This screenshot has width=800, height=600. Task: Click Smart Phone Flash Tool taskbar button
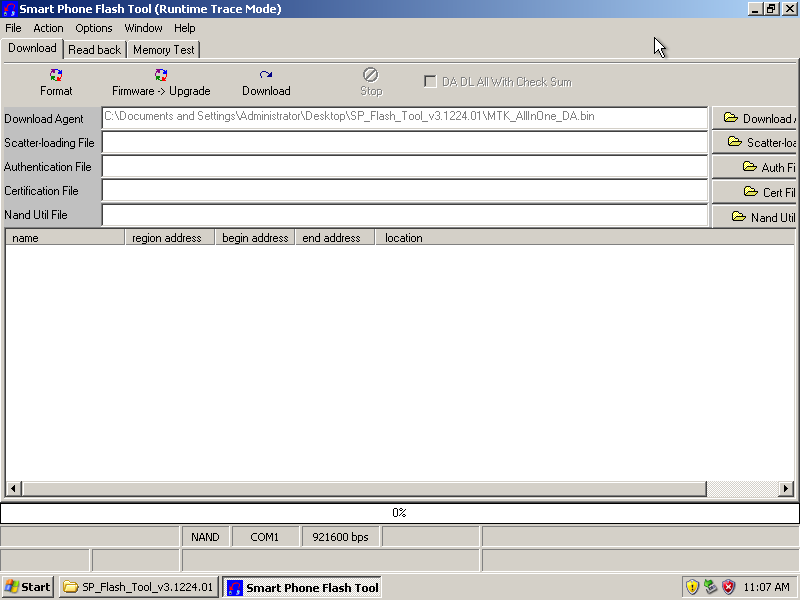(302, 587)
